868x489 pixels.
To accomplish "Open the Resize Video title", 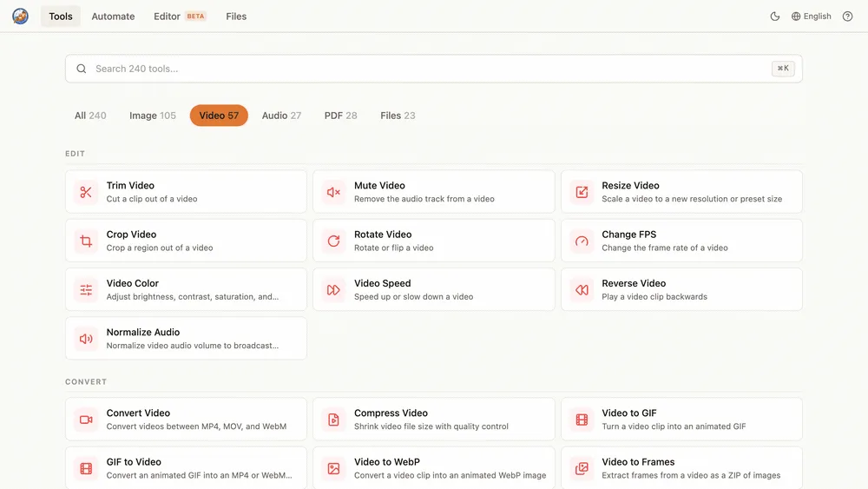I will (x=630, y=186).
